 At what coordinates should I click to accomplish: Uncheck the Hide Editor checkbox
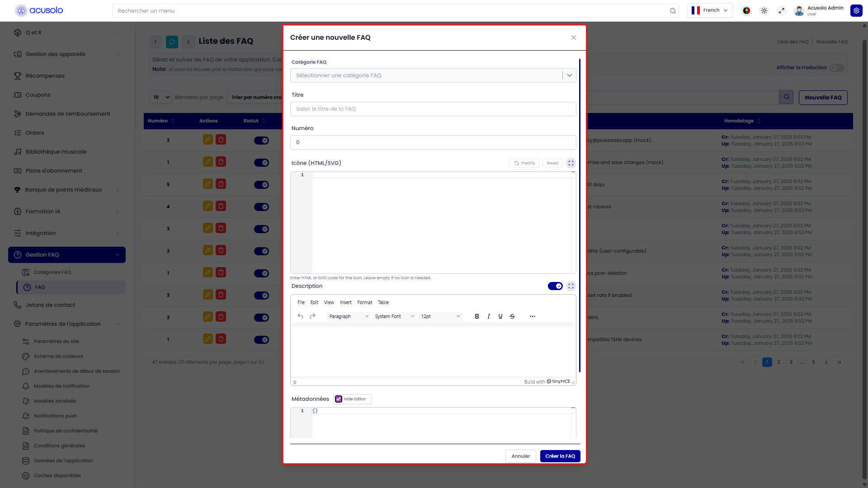tap(339, 399)
